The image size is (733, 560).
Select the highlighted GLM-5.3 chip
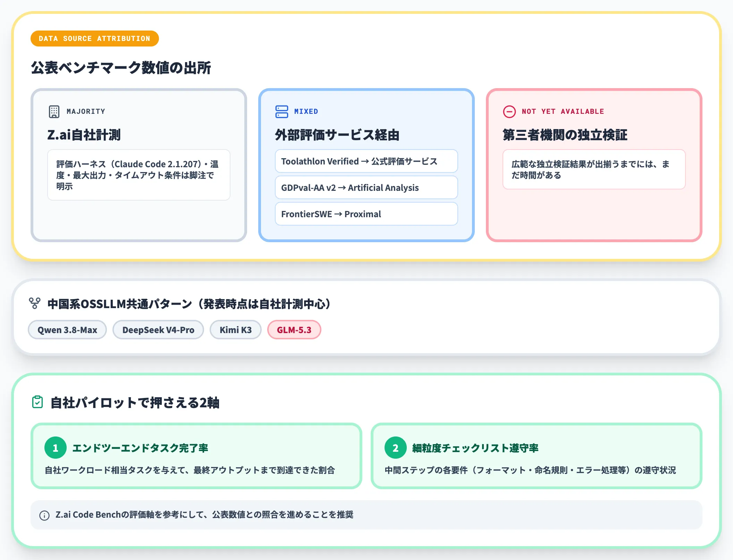[294, 330]
